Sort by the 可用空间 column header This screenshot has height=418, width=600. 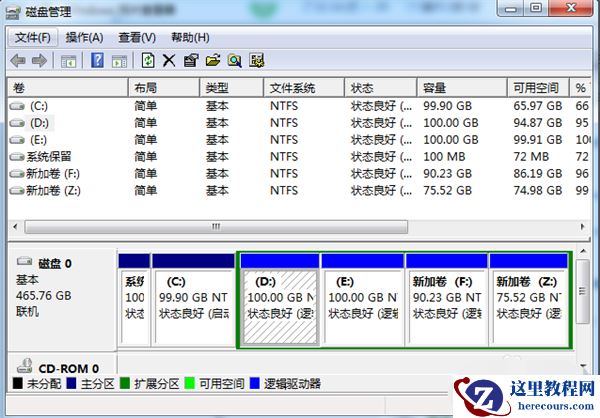(x=538, y=88)
